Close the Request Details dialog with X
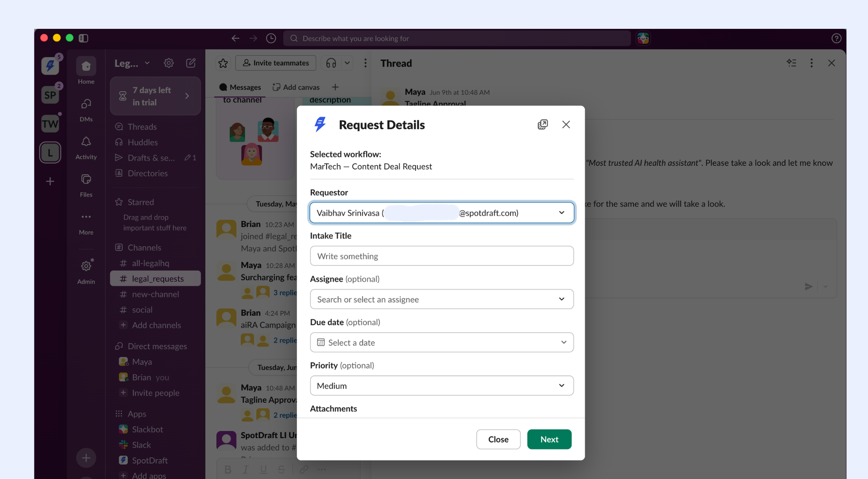Image resolution: width=868 pixels, height=479 pixels. click(x=566, y=125)
